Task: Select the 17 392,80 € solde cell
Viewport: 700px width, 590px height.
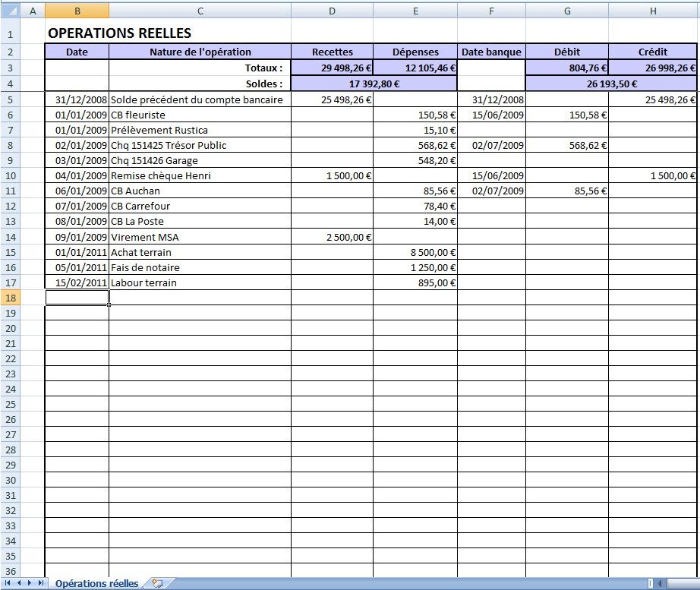Action: point(374,84)
